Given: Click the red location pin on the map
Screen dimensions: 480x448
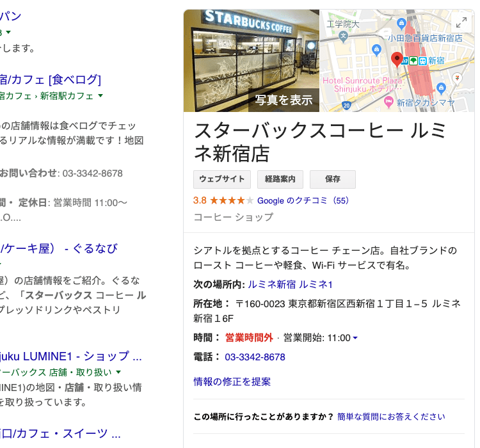Looking at the screenshot, I should coord(397,60).
